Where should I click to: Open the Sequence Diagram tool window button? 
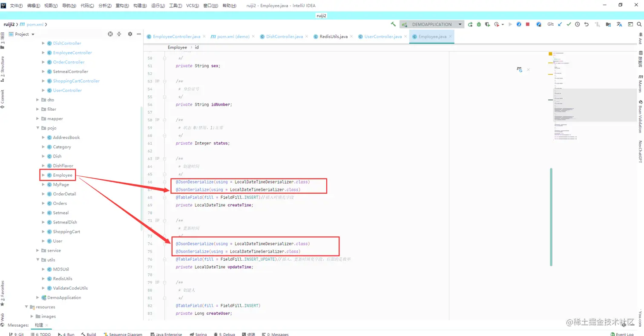[123, 334]
